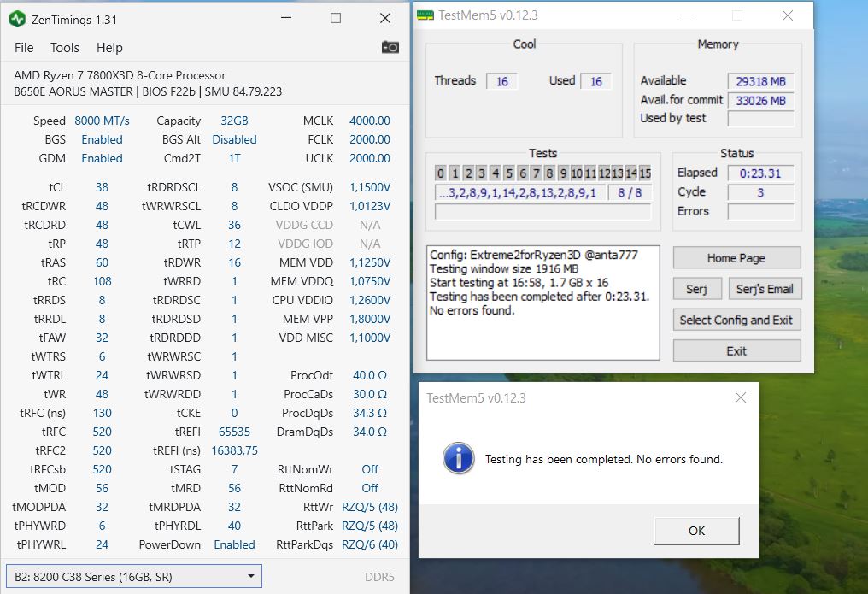Click the tRC value 108
Image resolution: width=868 pixels, height=594 pixels.
102,281
